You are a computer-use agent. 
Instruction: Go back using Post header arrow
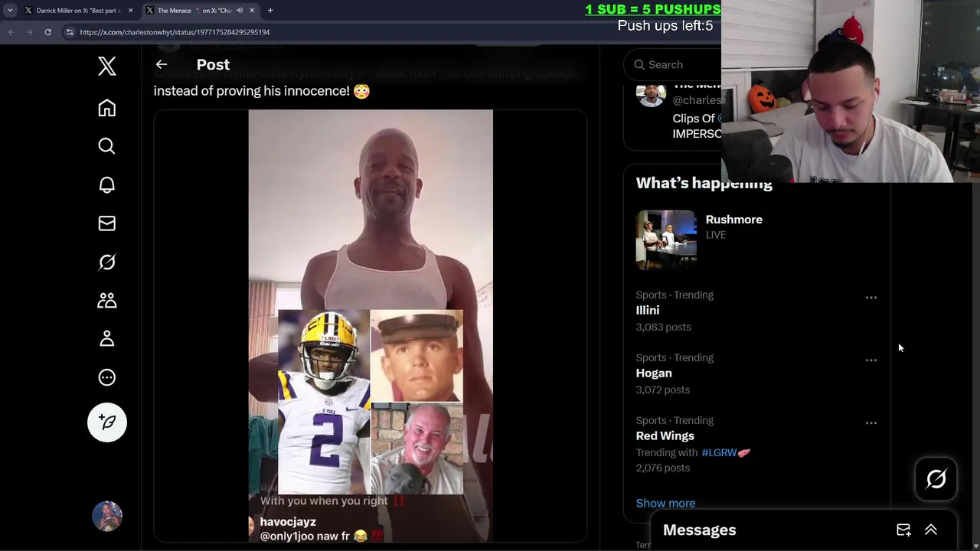pyautogui.click(x=162, y=65)
